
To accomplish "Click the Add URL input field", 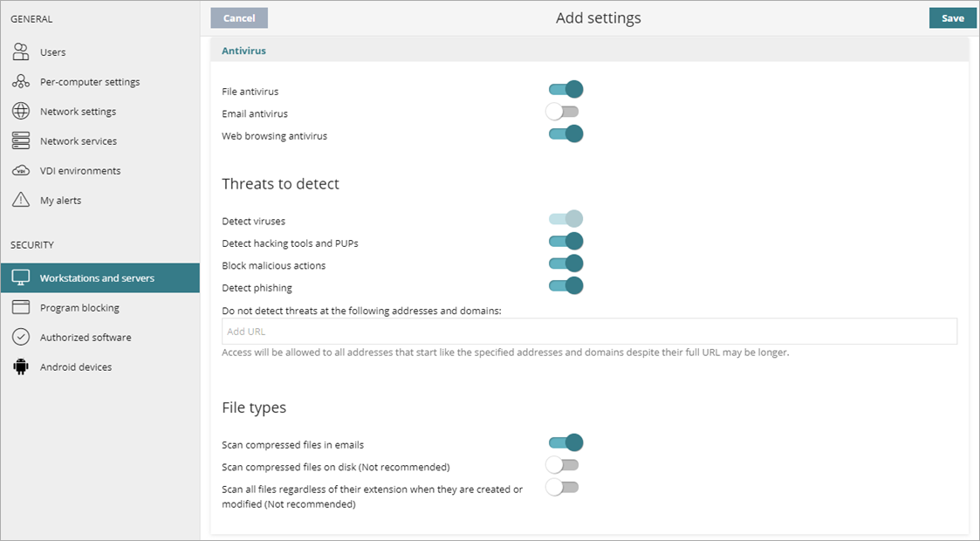I will click(x=589, y=331).
